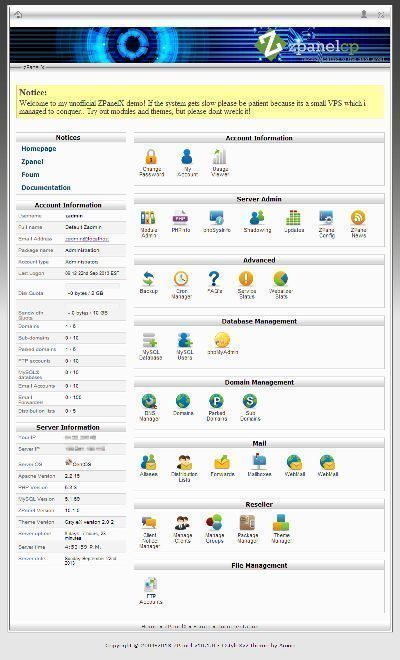This screenshot has width=400, height=660.
Task: Open the Documentation link
Action: (x=46, y=187)
